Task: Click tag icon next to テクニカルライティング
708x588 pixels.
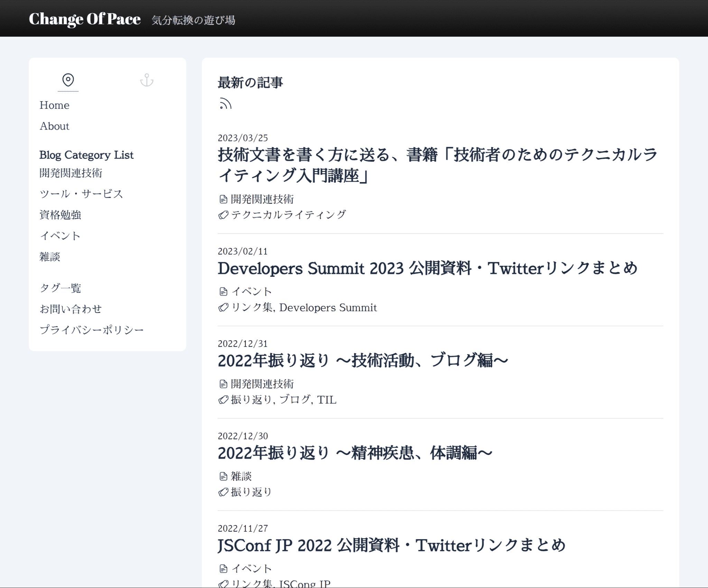Action: 223,215
